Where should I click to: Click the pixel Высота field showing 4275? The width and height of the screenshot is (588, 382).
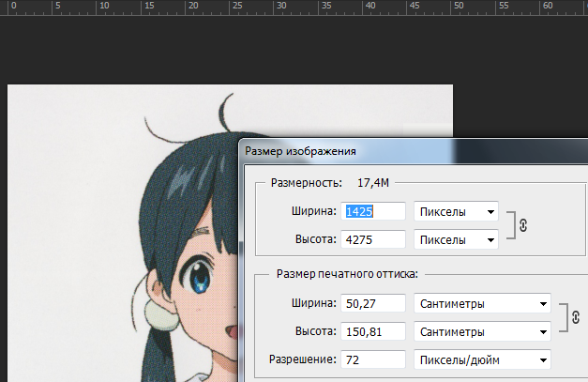(x=374, y=240)
